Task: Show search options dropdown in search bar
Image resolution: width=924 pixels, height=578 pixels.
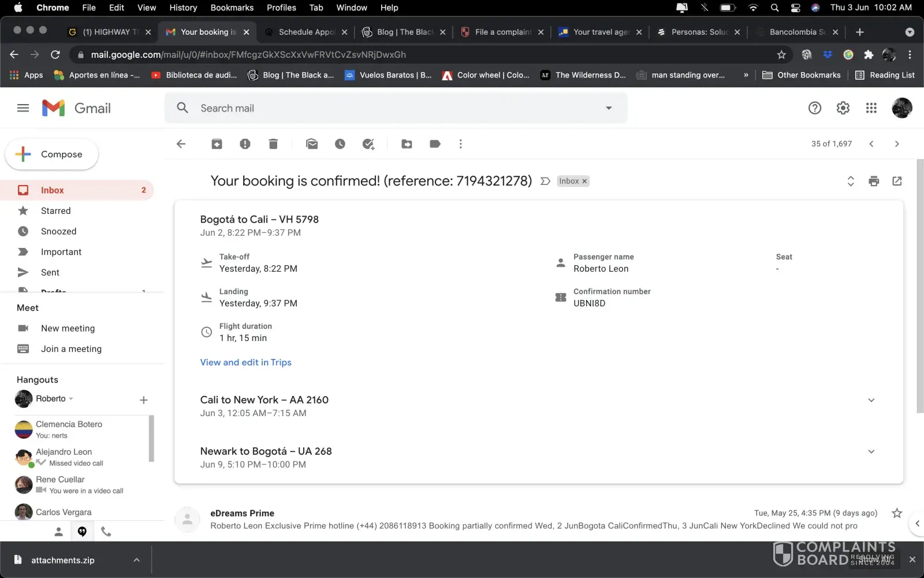Action: 608,108
